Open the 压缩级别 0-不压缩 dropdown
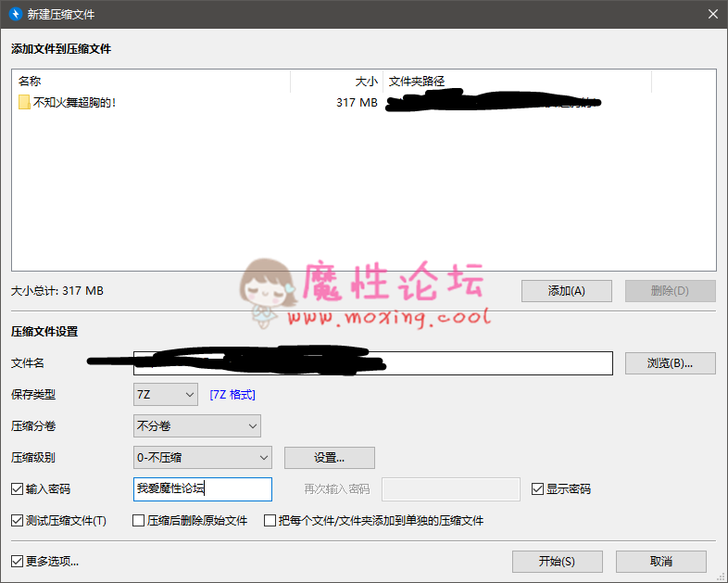Viewport: 728px width, 583px height. (x=203, y=458)
